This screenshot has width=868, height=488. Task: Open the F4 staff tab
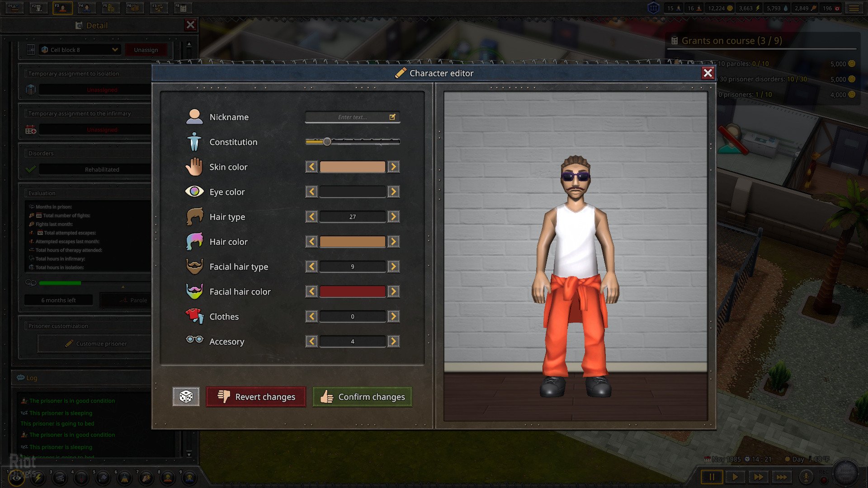coord(86,8)
